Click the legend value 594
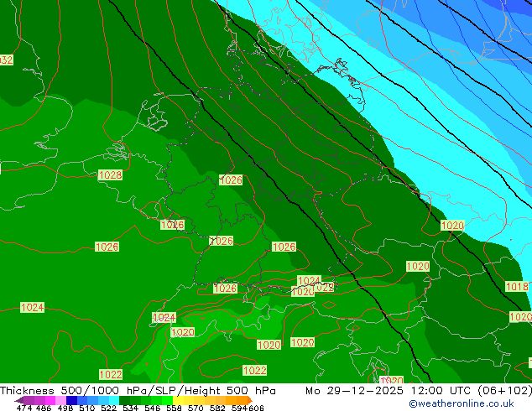532x411 pixels. point(239,408)
